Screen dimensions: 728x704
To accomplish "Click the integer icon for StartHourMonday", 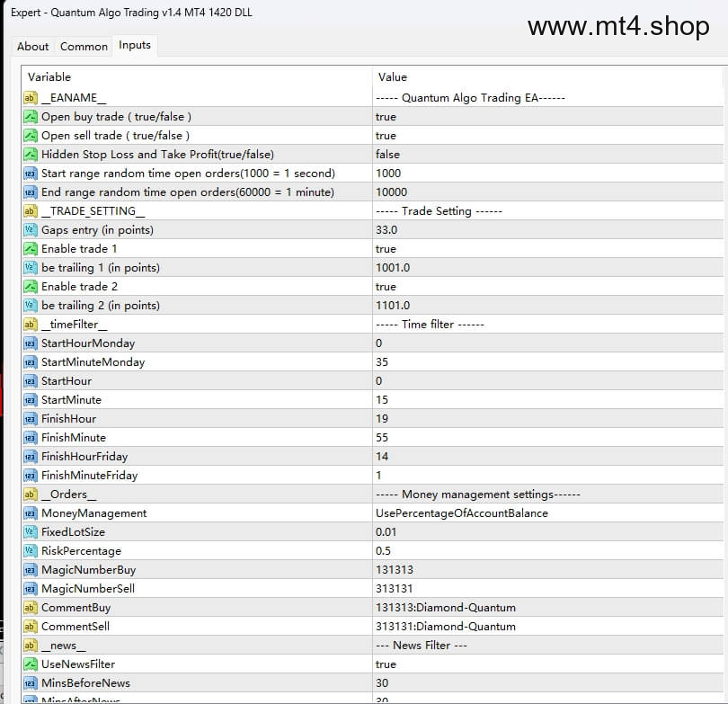I will pos(31,343).
